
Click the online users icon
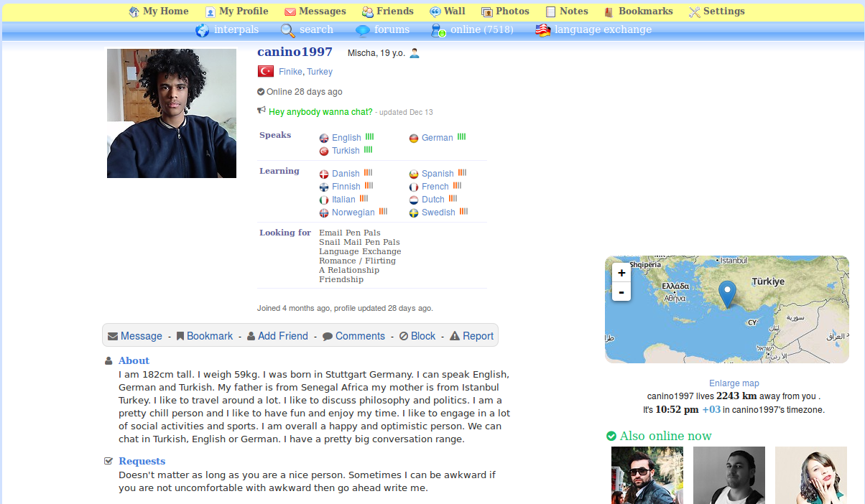pos(438,30)
